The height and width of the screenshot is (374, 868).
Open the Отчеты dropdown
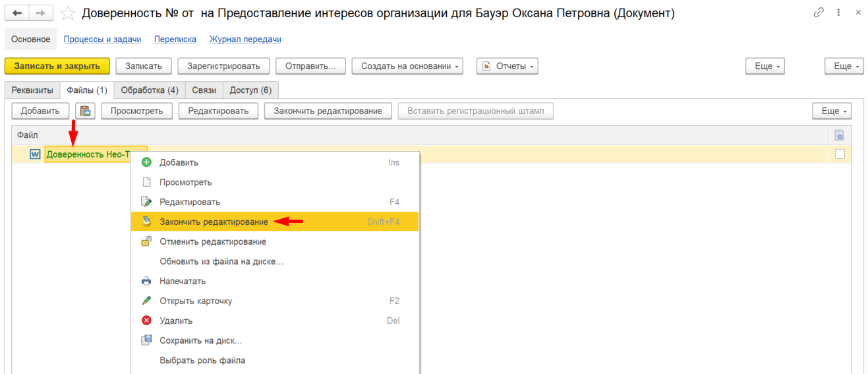[507, 66]
